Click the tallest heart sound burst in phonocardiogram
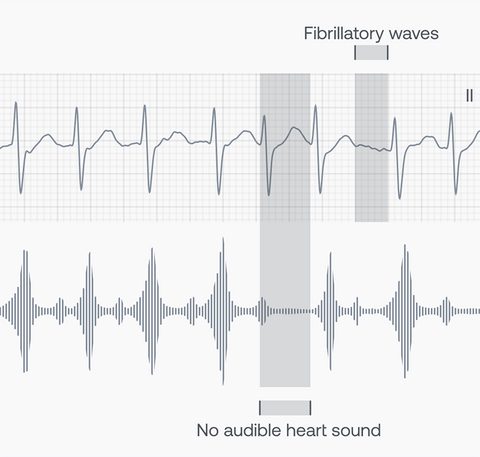The height and width of the screenshot is (457, 480). [223, 311]
